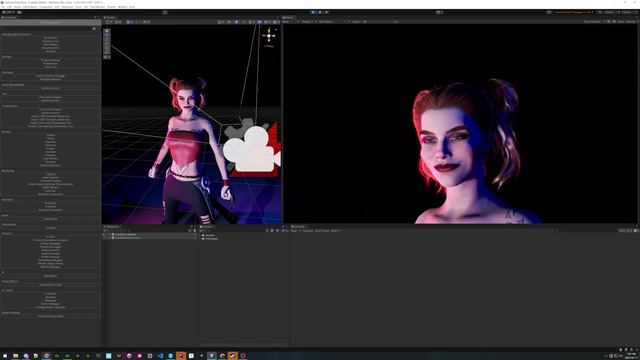This screenshot has width=640, height=360.
Task: Open the Help menu
Action: click(132, 7)
